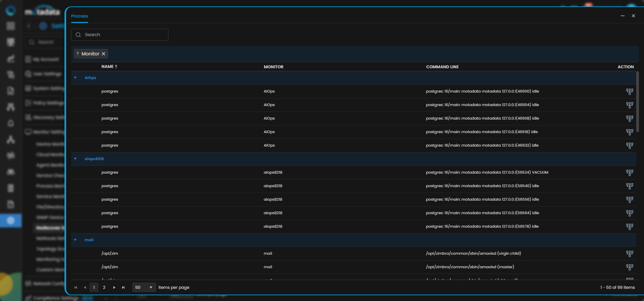Click the Action column header
This screenshot has width=644, height=301.
(x=626, y=67)
